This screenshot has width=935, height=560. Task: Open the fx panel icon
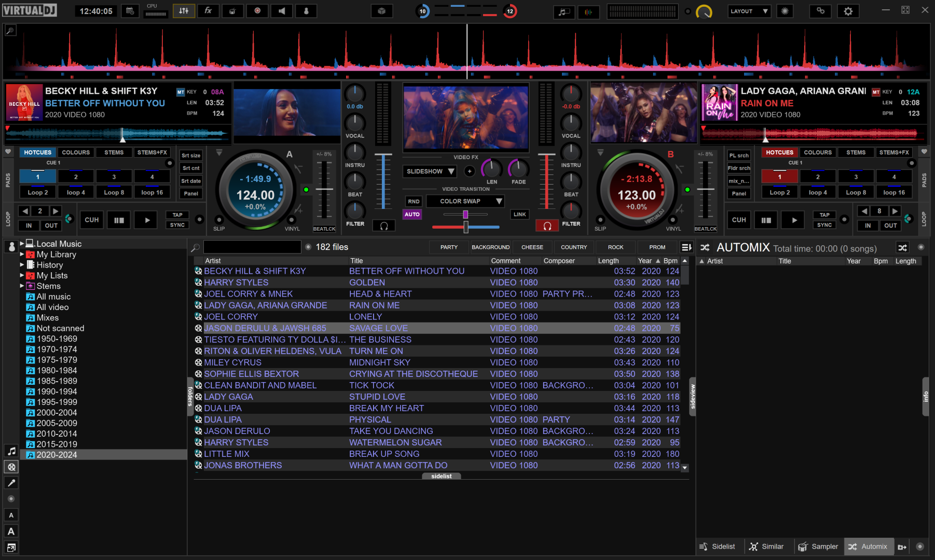(x=208, y=11)
